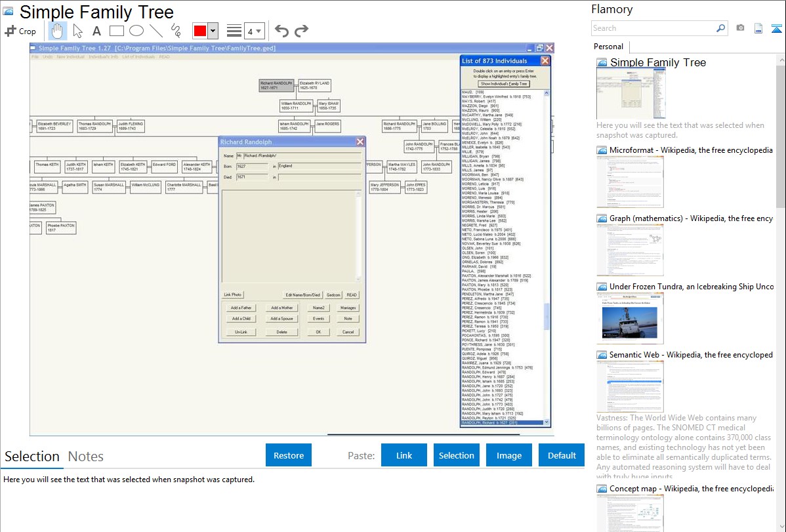Image resolution: width=786 pixels, height=532 pixels.
Task: Open the Microformat Wikipedia snapshot link
Action: [691, 150]
